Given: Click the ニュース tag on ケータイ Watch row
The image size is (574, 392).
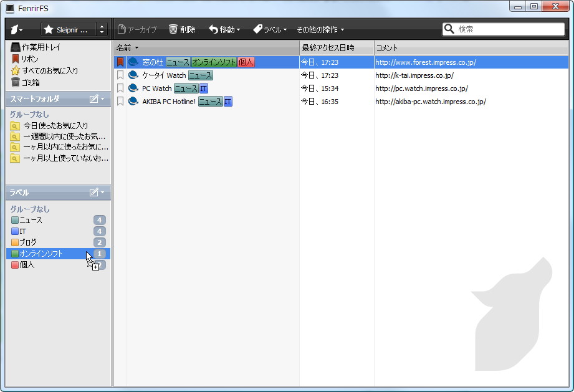Looking at the screenshot, I should click(201, 75).
